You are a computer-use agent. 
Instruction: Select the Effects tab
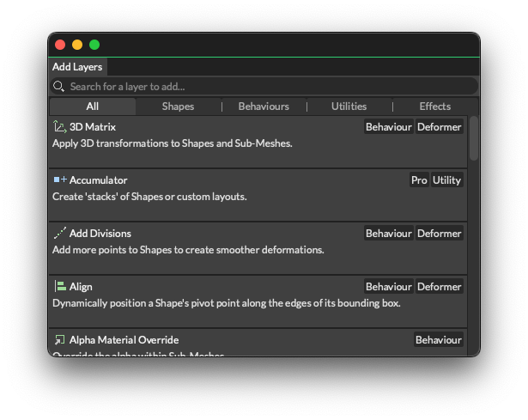[434, 107]
